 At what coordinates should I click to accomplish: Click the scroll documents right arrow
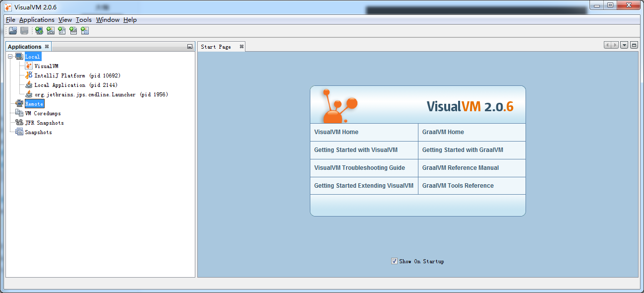(x=615, y=45)
